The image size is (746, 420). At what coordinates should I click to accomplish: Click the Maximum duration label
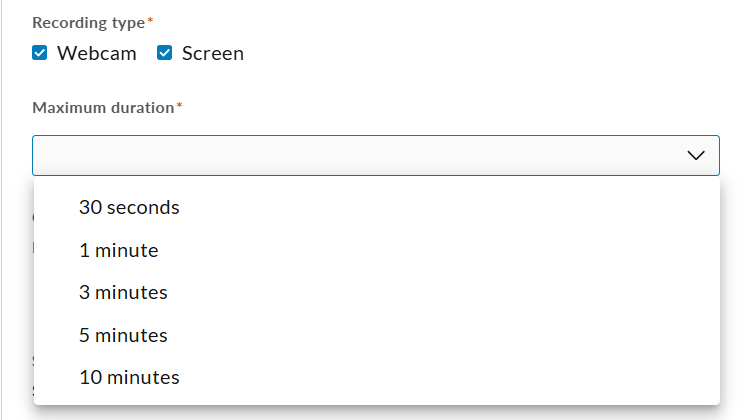coord(103,108)
